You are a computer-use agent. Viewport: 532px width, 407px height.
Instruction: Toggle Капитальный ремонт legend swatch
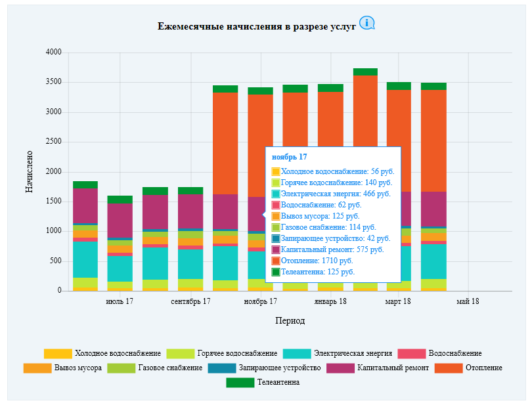point(340,368)
